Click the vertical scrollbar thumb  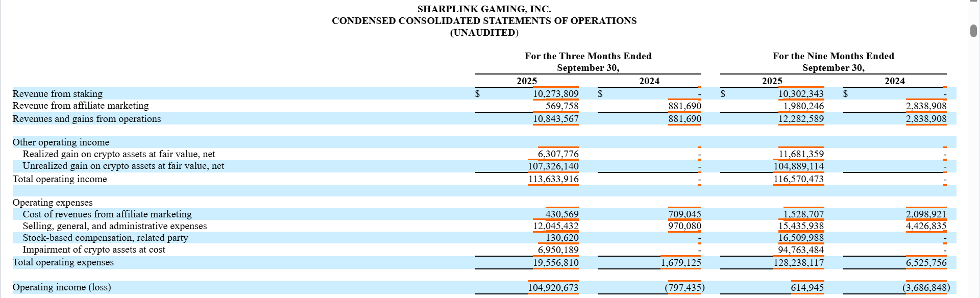(973, 31)
